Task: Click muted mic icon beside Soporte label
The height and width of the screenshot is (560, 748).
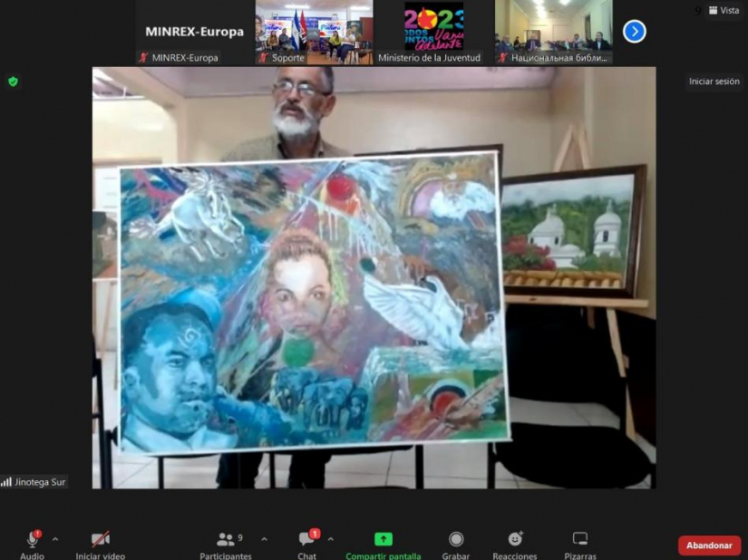Action: point(263,58)
